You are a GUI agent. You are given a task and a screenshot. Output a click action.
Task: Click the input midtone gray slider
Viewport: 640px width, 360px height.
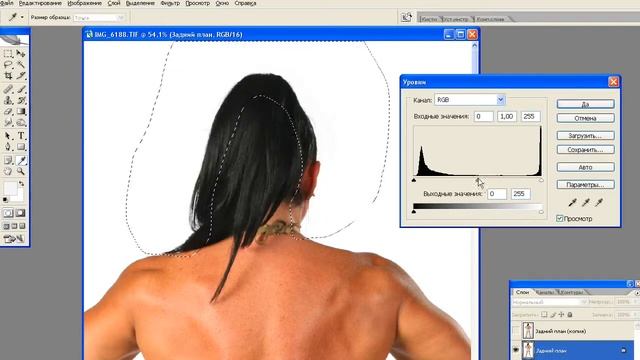click(478, 180)
